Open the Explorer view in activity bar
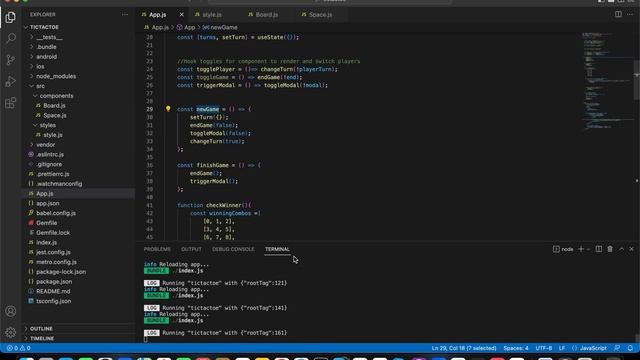This screenshot has width=640, height=360. (11, 17)
